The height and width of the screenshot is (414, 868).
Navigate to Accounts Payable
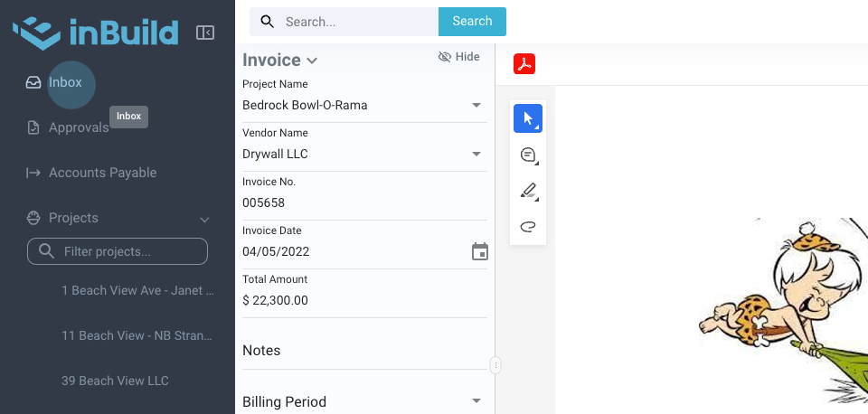[x=102, y=173]
